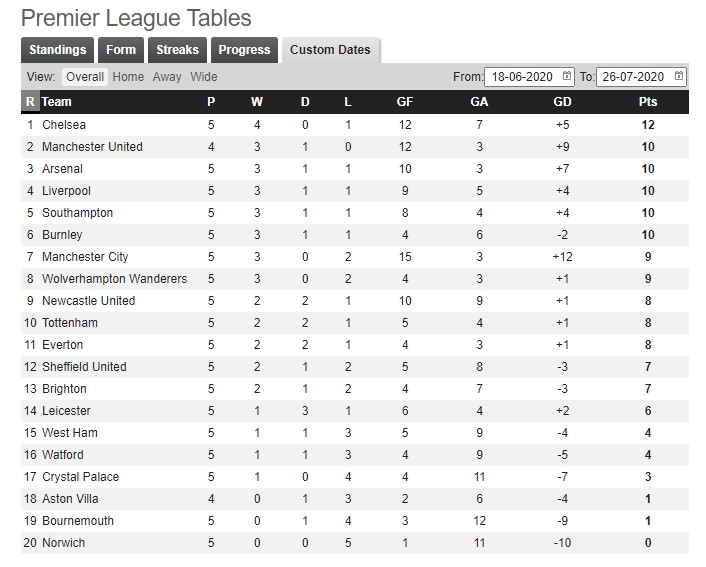
Task: Open the Manchester City team link
Action: pyautogui.click(x=85, y=257)
